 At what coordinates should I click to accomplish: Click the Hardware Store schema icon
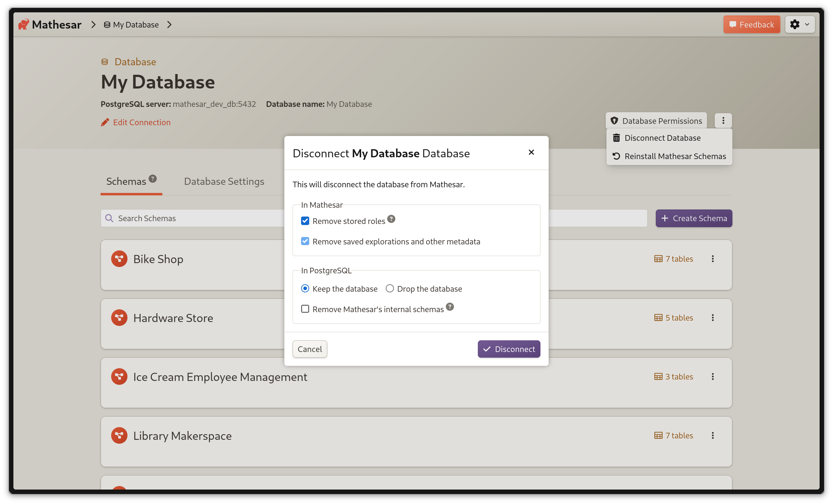tap(119, 318)
